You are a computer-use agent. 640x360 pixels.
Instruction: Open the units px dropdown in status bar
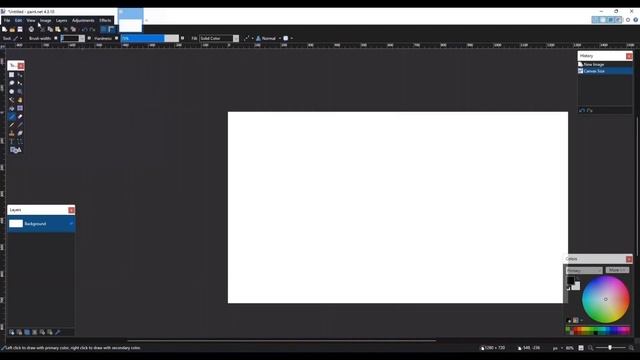(x=557, y=348)
